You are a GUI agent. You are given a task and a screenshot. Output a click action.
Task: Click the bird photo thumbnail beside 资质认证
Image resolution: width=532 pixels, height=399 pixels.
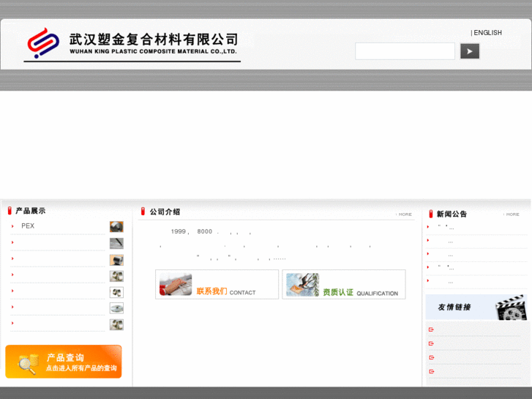pyautogui.click(x=302, y=285)
